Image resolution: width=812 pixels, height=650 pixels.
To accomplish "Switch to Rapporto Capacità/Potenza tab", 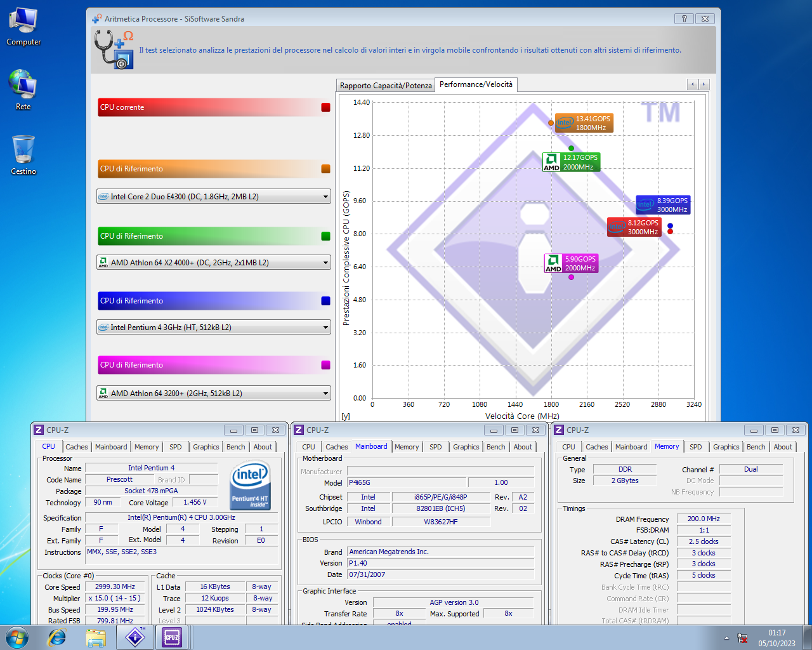I will coord(386,86).
